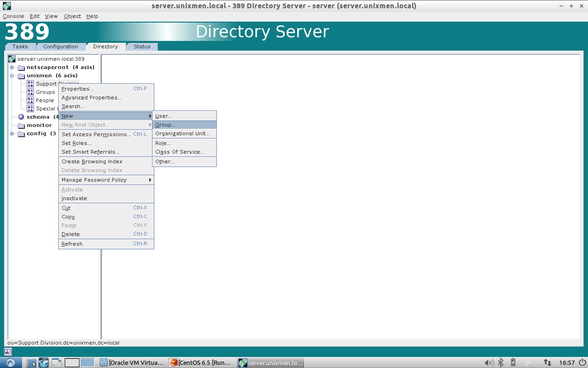Click the server.unixmen.local taskbar button
Viewport: 588px width, 368px height.
(x=271, y=362)
